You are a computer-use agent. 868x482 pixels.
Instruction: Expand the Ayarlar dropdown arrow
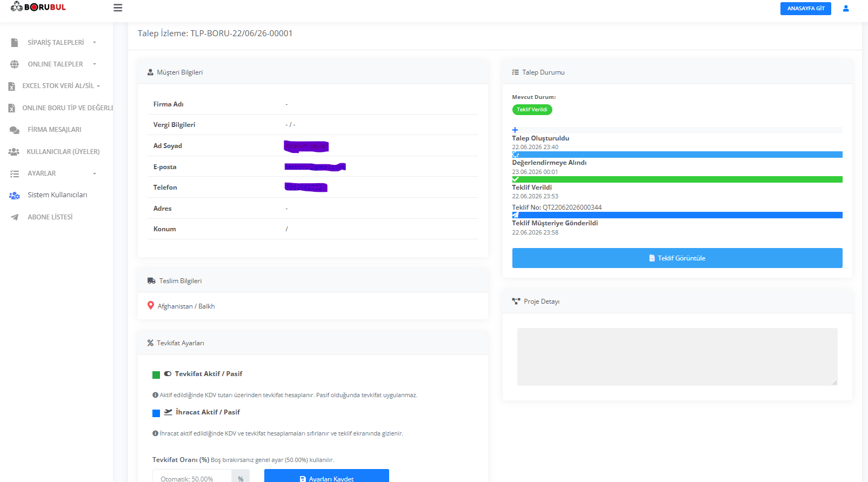pyautogui.click(x=95, y=173)
